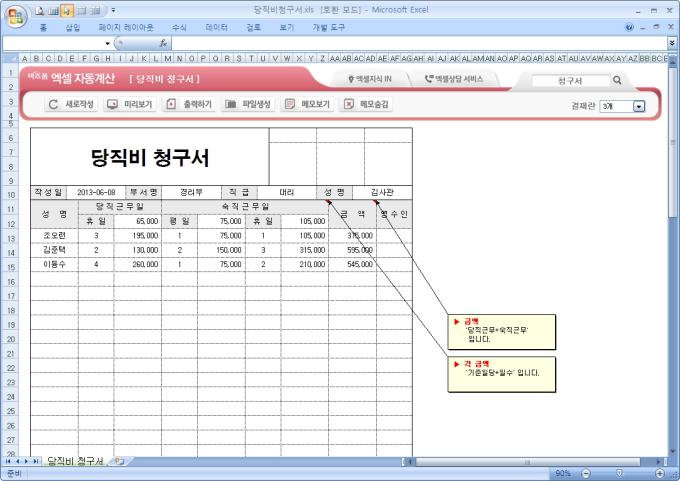Open the 보기 ribbon tab

(287, 27)
